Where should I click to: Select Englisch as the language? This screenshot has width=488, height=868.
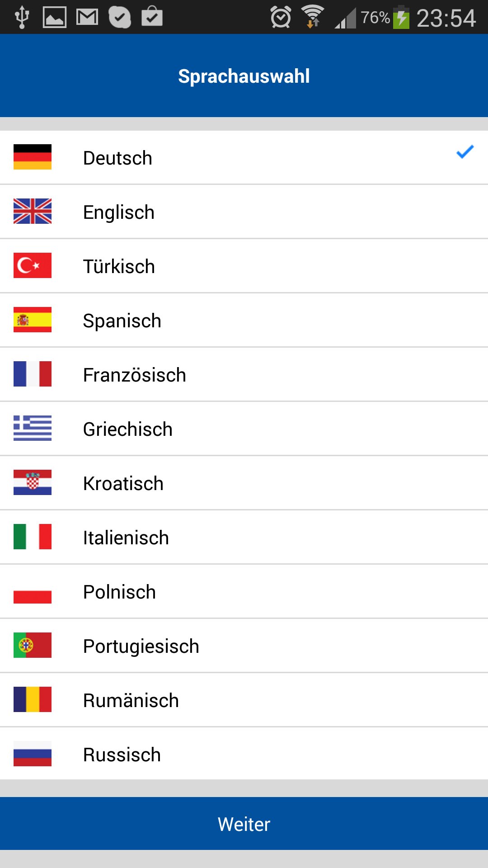pyautogui.click(x=119, y=212)
